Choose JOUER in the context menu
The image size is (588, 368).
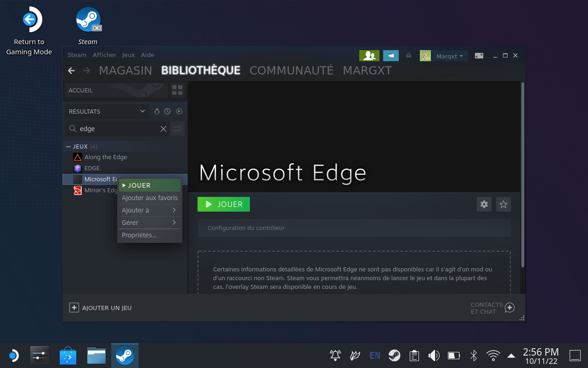(150, 185)
